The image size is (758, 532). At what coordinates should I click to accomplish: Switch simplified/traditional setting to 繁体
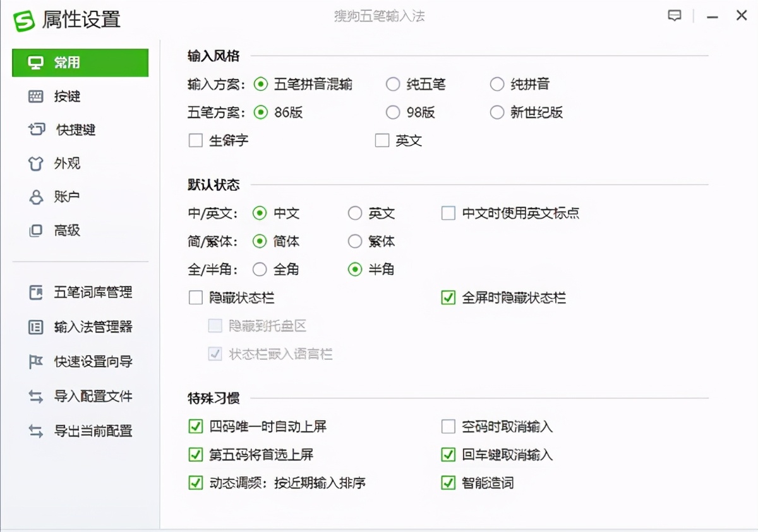pyautogui.click(x=355, y=241)
